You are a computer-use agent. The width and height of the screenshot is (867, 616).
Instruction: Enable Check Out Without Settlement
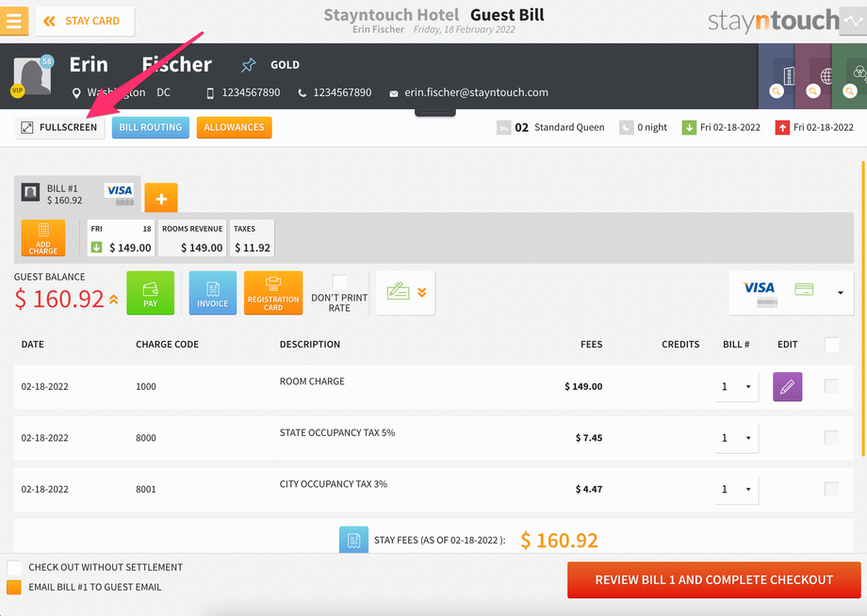tap(14, 567)
